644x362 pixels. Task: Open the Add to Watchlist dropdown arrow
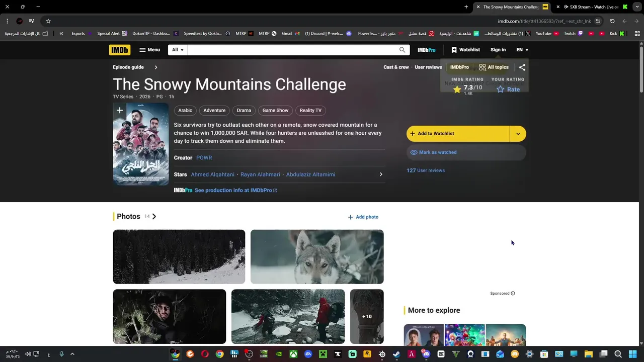518,133
